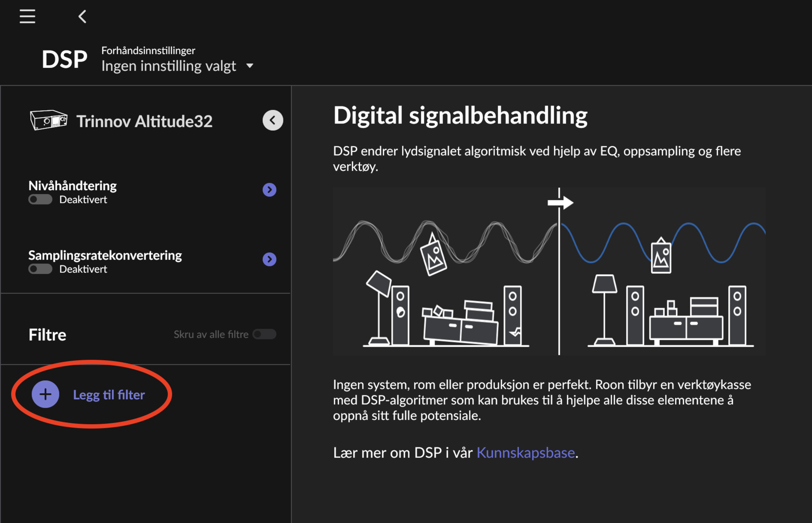812x523 pixels.
Task: Open the presets dropdown 'Ingen innstilling valgt'
Action: click(x=177, y=66)
